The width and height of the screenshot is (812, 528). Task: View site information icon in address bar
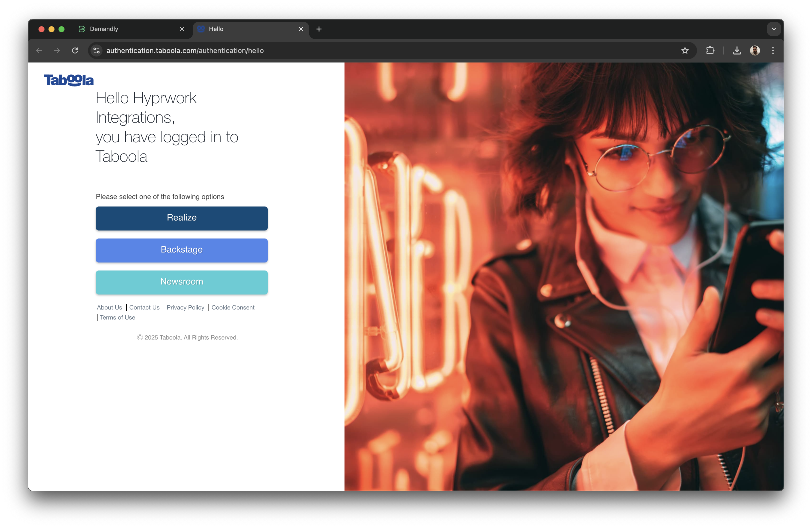point(96,50)
